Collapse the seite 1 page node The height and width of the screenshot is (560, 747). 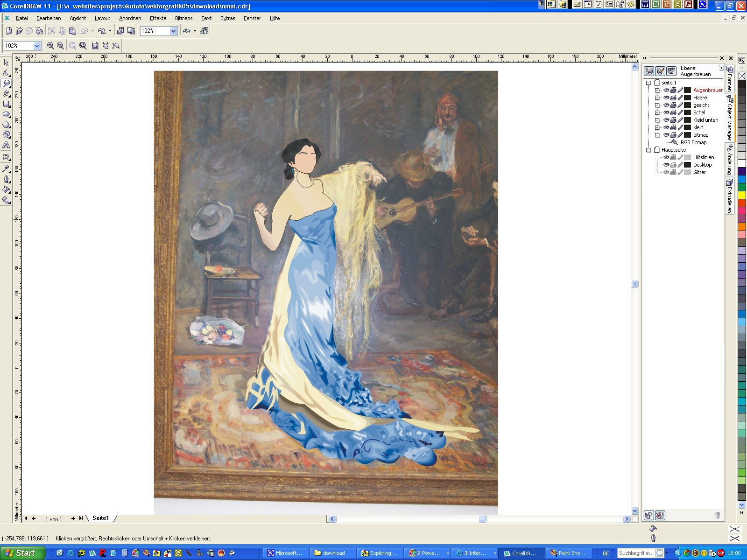tap(648, 83)
